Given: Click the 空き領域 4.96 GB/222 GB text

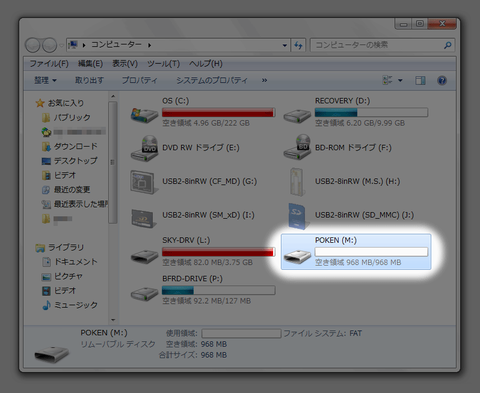Looking at the screenshot, I should coord(206,123).
